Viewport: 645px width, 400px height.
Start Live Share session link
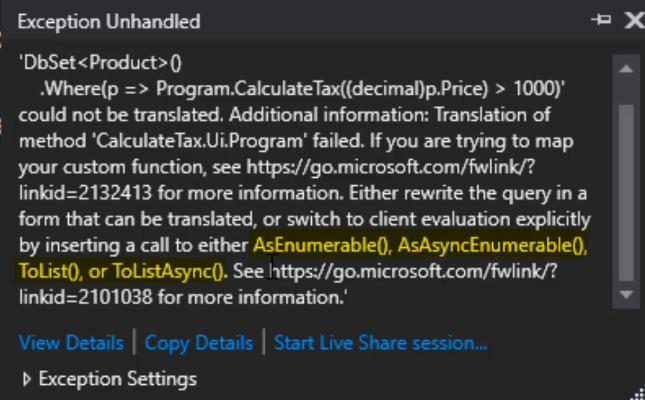[381, 343]
